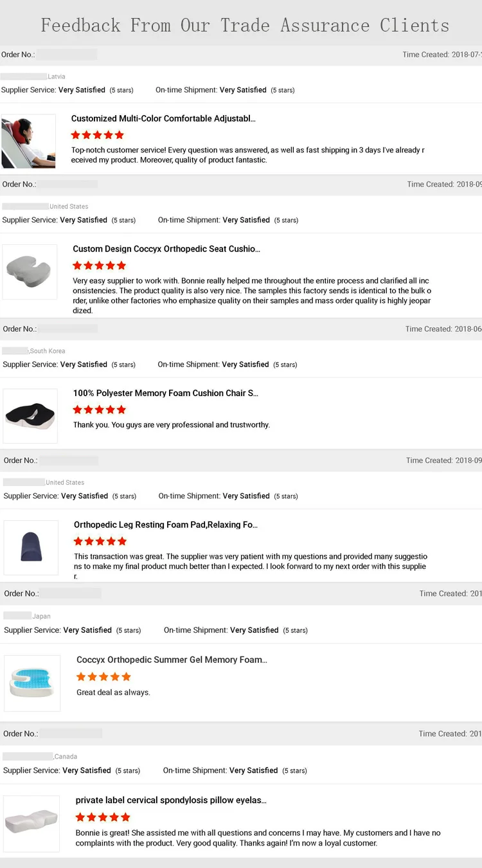482x868 pixels.
Task: Click Custom Design Coccyx Orthopedic Seat Cushion title
Action: pyautogui.click(x=166, y=249)
